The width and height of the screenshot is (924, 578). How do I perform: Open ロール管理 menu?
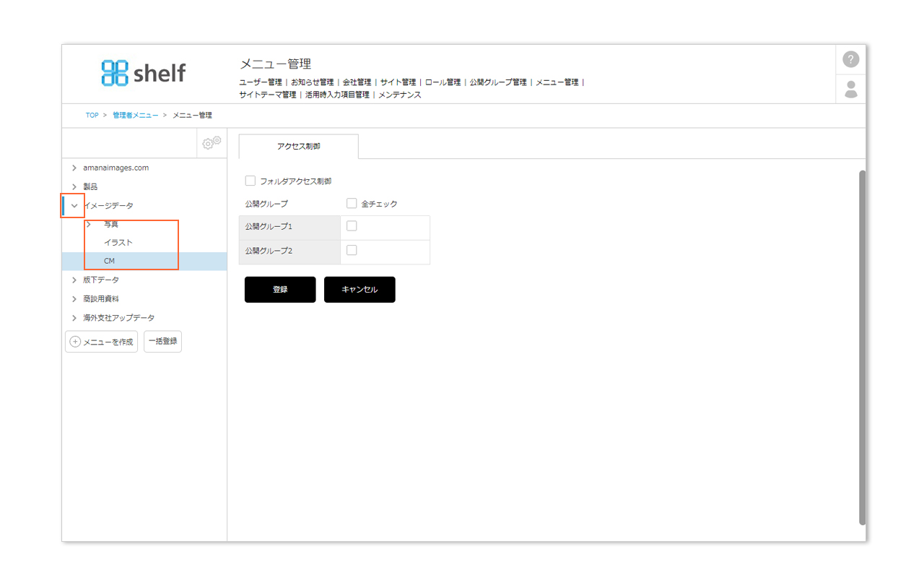pyautogui.click(x=443, y=82)
